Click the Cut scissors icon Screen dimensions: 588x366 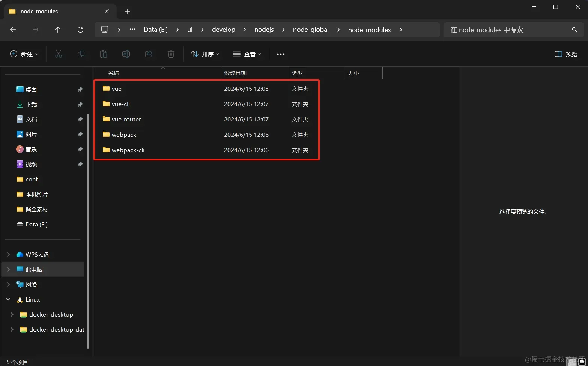(x=59, y=54)
